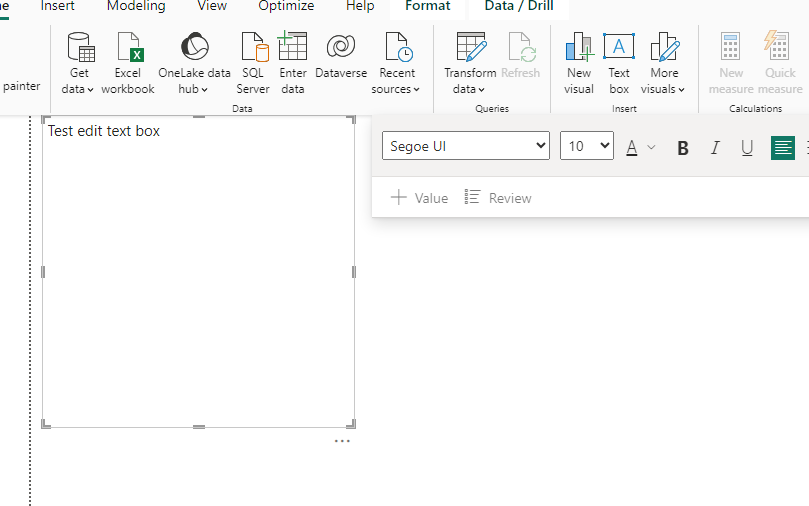Align text left
The width and height of the screenshot is (809, 506).
click(x=782, y=148)
